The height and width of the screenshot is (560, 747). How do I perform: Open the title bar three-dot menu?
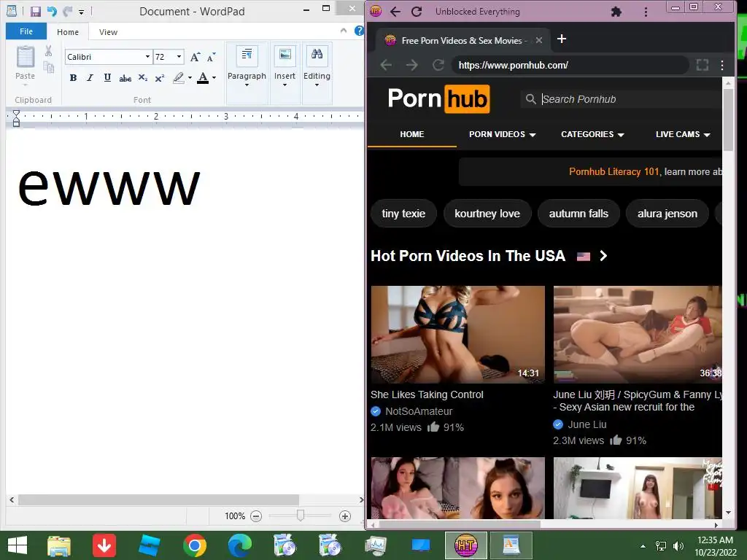point(646,12)
